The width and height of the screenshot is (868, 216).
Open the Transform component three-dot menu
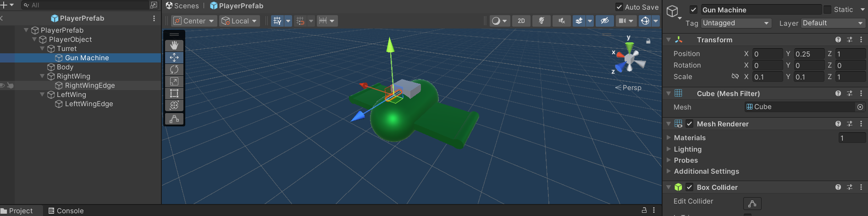(861, 40)
